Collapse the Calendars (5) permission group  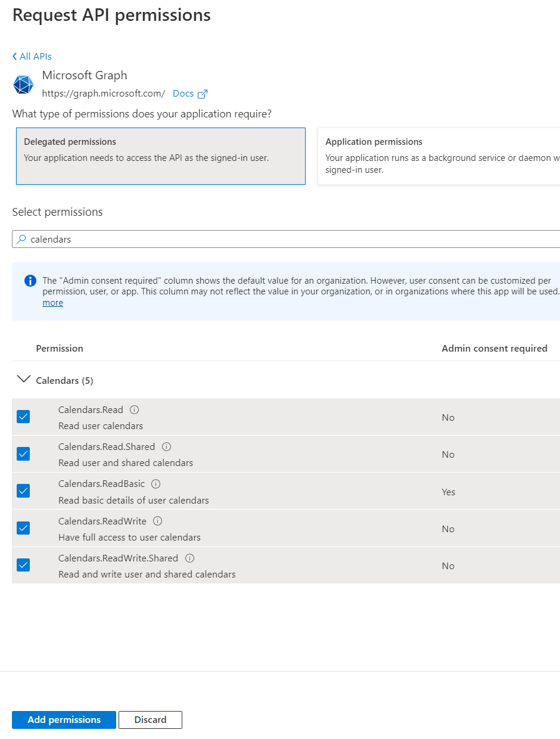pos(24,380)
